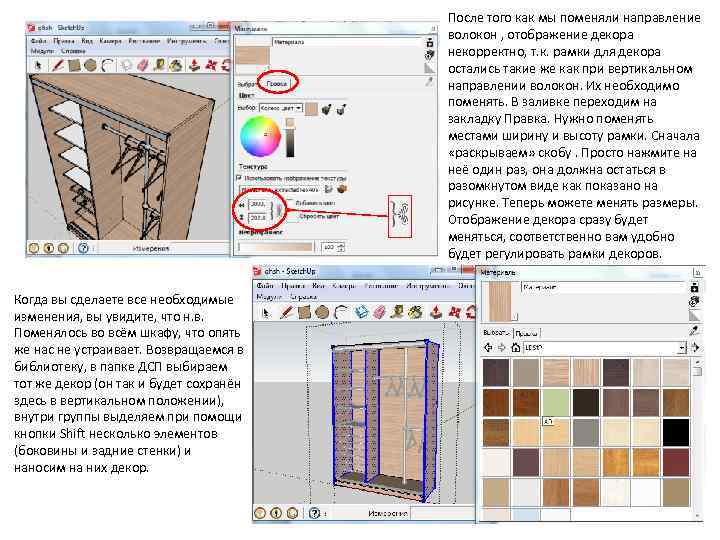
Task: Pick the red pencil Line tool in angled-wardrobe window
Action: pyautogui.click(x=57, y=65)
